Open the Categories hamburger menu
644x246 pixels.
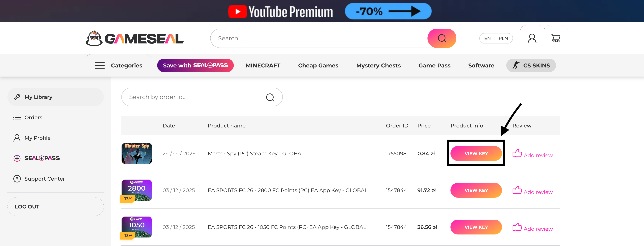(100, 66)
